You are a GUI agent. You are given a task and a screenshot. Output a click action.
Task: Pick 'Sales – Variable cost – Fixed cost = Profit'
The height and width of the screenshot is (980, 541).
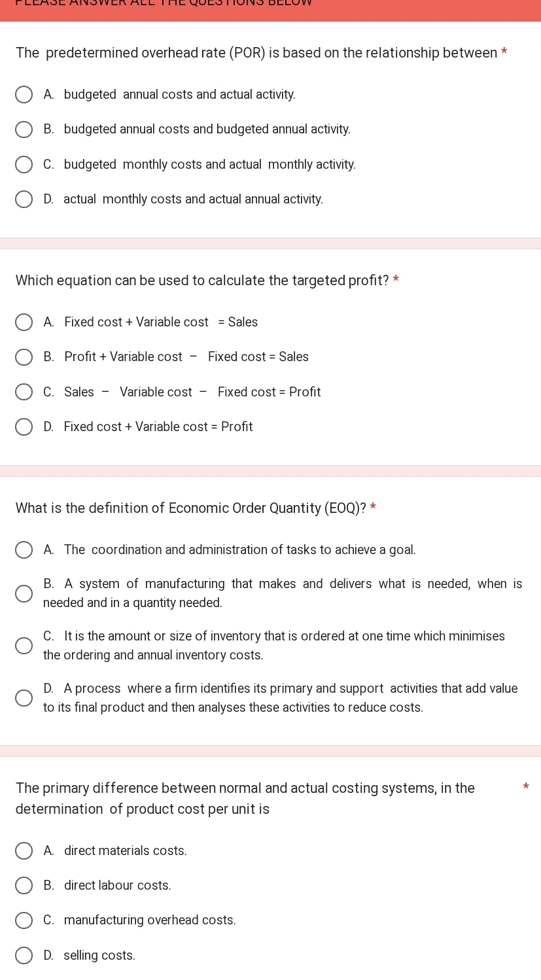[x=24, y=393]
